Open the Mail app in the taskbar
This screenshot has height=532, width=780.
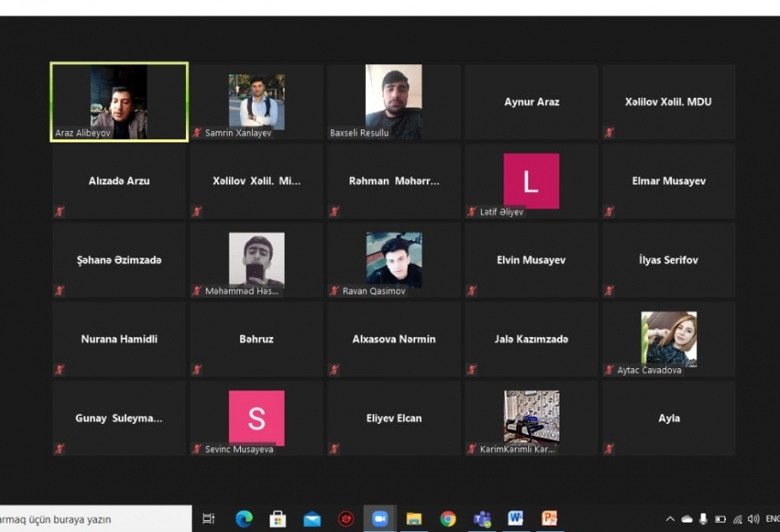tap(312, 519)
